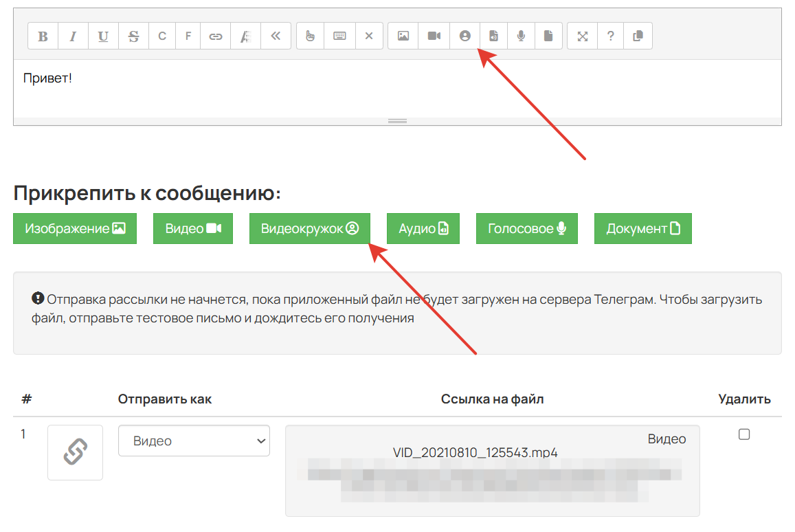This screenshot has height=532, width=795.
Task: Click the audio file icon in toolbar
Action: [493, 36]
